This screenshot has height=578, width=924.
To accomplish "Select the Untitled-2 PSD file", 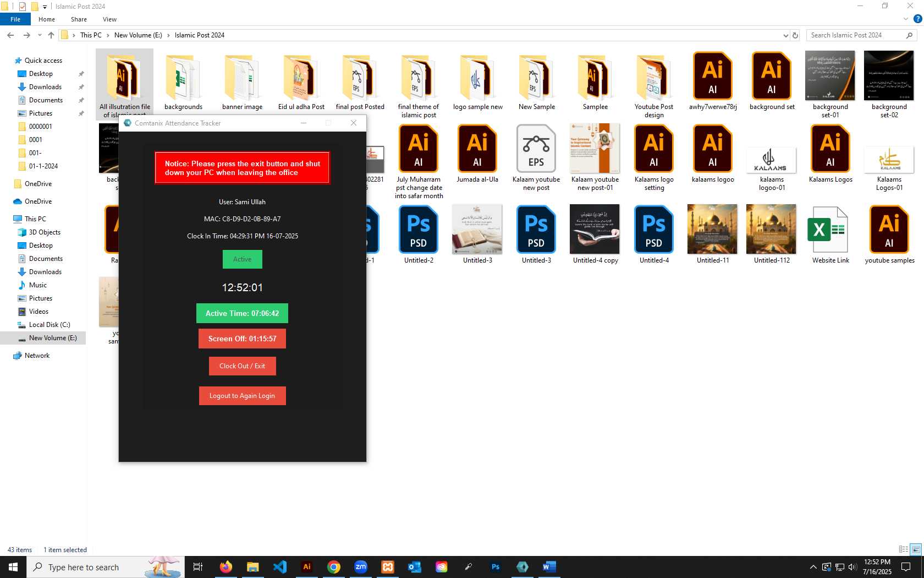I will (x=419, y=235).
